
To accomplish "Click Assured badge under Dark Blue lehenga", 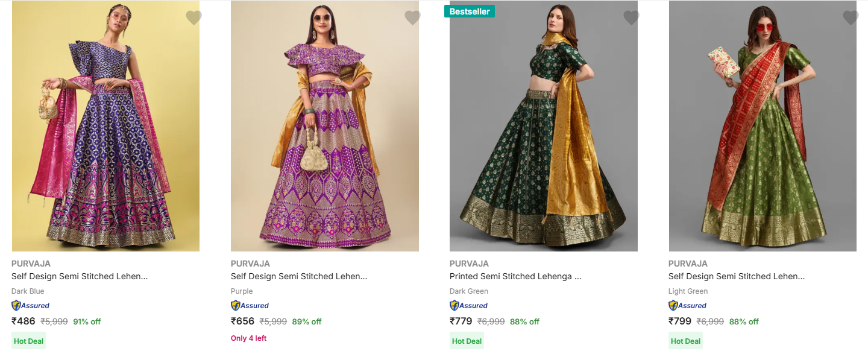I will (x=31, y=306).
